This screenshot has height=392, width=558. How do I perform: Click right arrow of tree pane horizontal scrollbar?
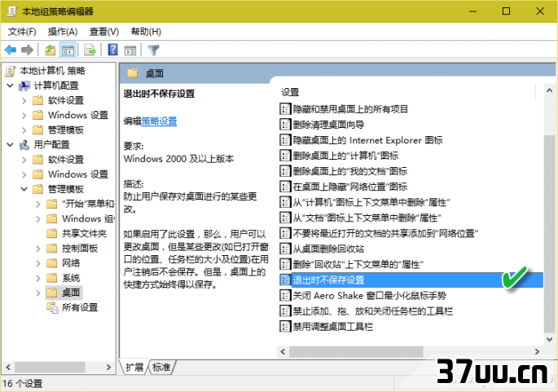pyautogui.click(x=109, y=367)
